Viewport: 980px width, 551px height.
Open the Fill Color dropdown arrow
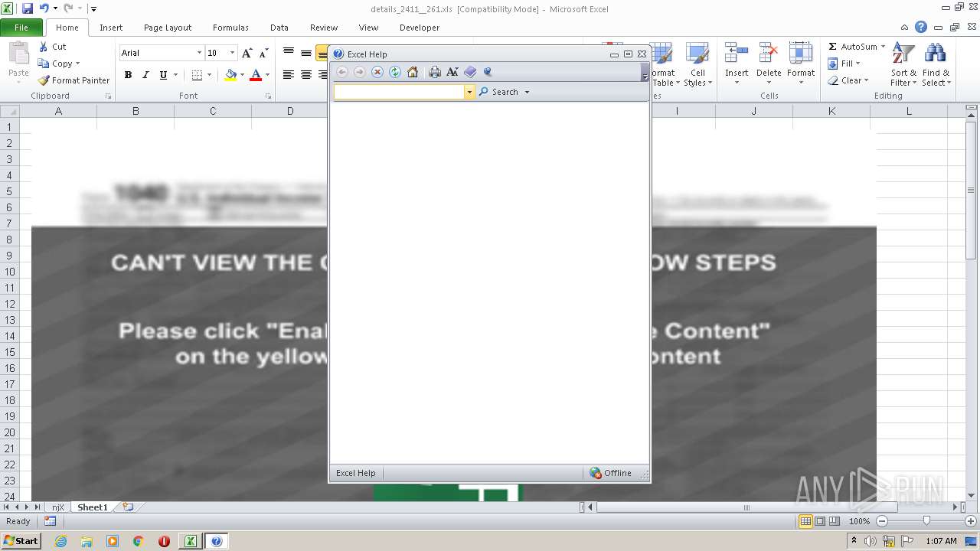(x=242, y=75)
